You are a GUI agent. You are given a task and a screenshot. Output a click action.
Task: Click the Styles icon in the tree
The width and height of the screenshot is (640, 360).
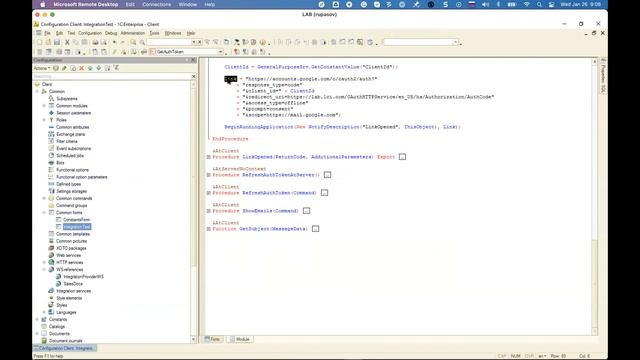pos(51,305)
